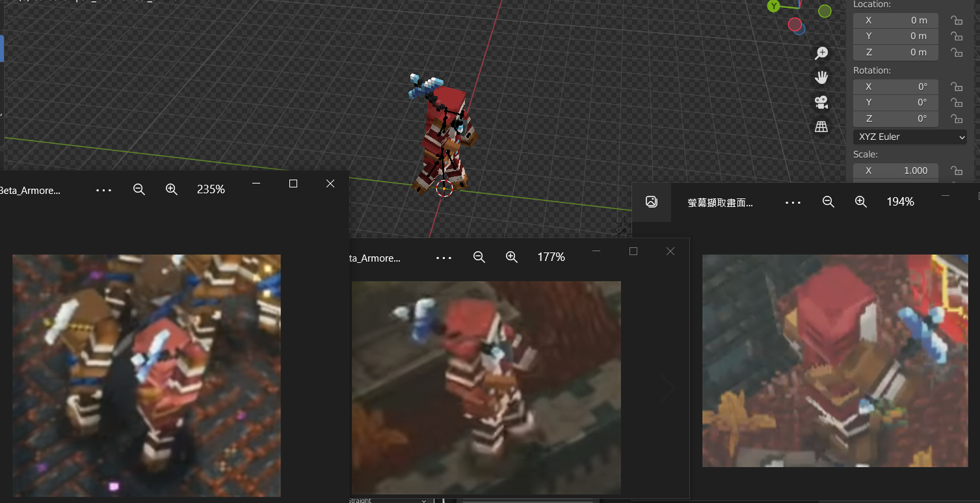This screenshot has height=503, width=980.
Task: Toggle the lock for Location Z
Action: pos(957,53)
